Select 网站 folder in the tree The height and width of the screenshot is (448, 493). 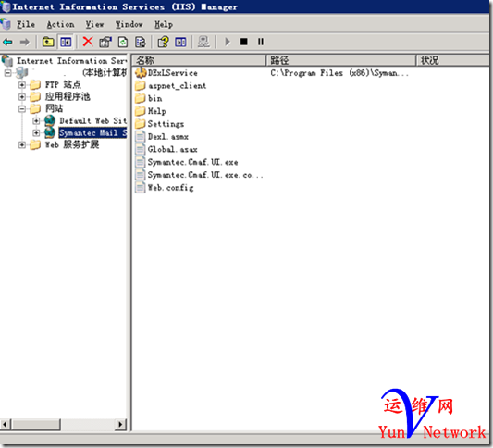click(54, 109)
